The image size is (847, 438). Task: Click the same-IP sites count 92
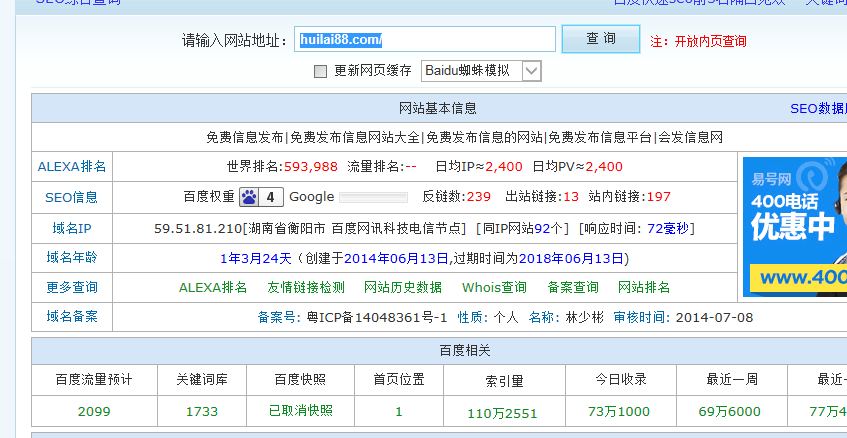(542, 228)
